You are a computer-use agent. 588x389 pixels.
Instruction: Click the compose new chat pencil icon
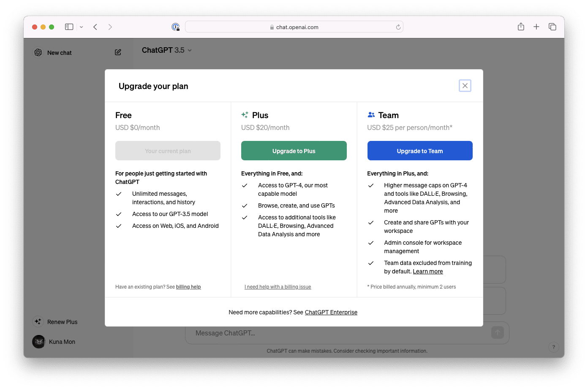118,52
